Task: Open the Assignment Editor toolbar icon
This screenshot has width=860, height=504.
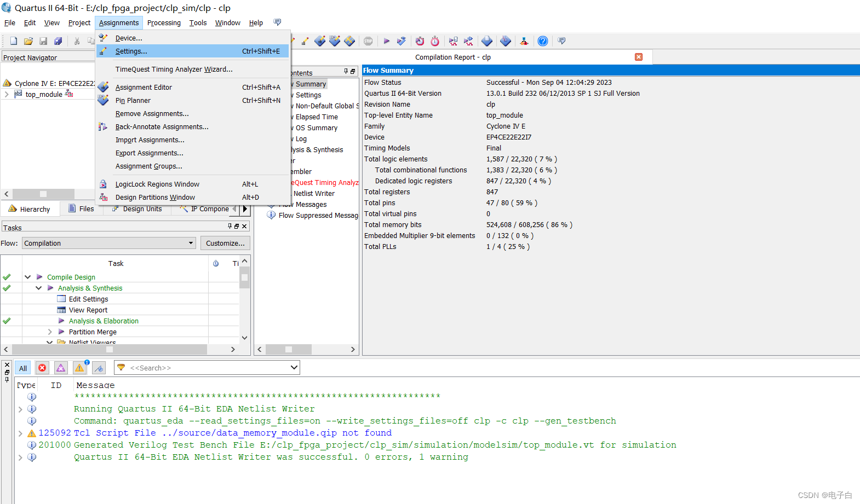Action: click(320, 41)
